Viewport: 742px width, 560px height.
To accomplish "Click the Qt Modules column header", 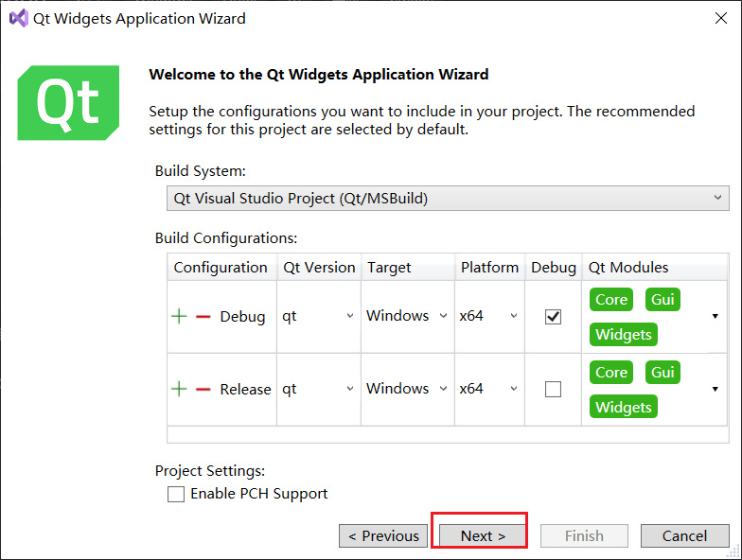I will click(655, 267).
